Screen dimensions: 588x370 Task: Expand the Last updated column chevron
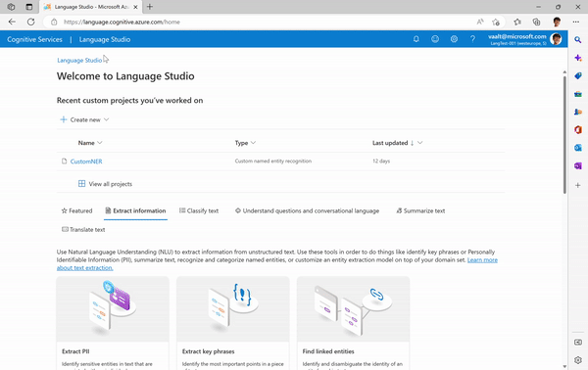[420, 143]
